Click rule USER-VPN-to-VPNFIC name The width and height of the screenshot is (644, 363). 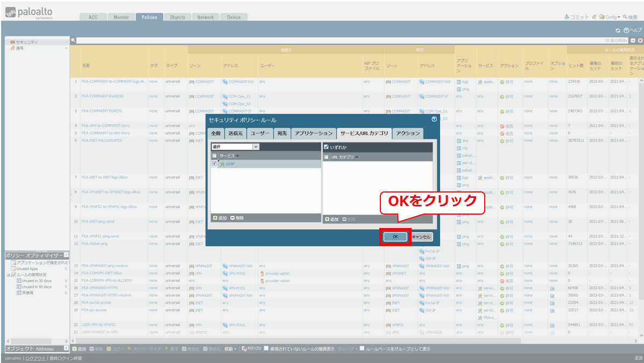(x=98, y=325)
